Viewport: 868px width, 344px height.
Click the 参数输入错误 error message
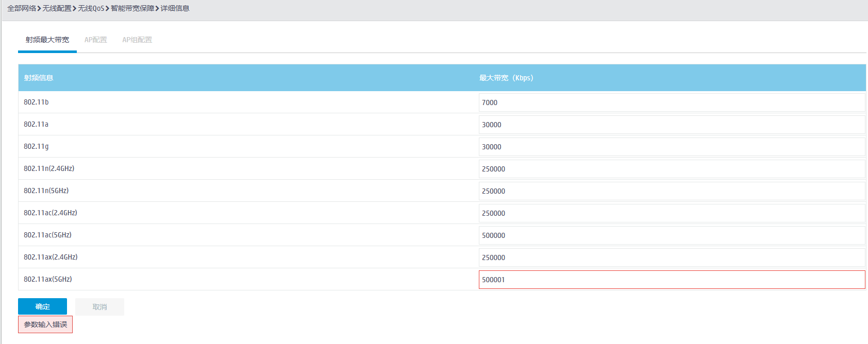pyautogui.click(x=45, y=324)
